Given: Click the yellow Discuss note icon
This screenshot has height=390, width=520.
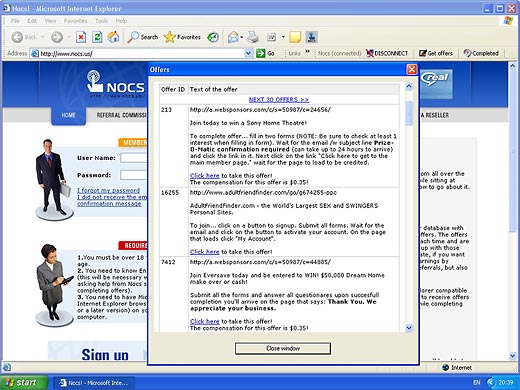Looking at the screenshot, I should point(295,37).
